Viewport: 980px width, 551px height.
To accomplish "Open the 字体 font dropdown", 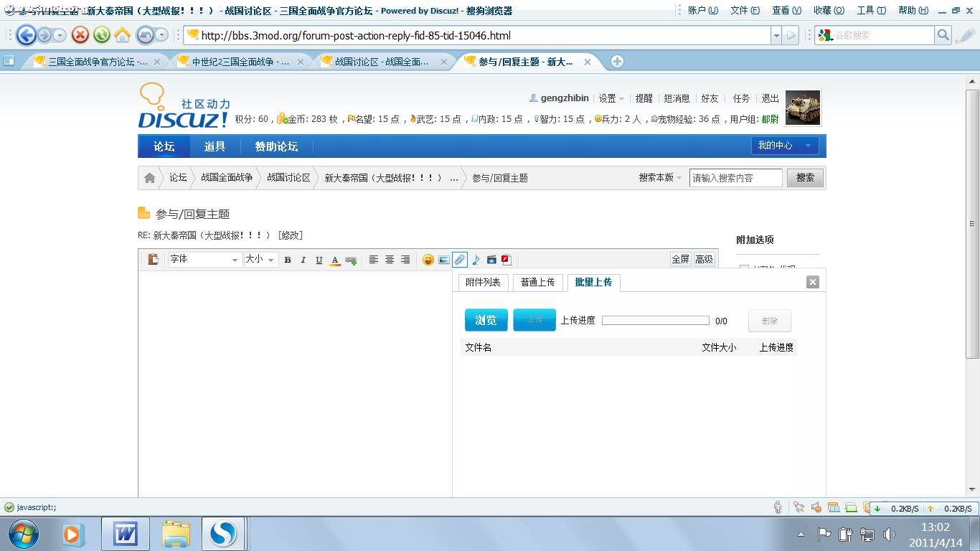I will click(x=204, y=260).
